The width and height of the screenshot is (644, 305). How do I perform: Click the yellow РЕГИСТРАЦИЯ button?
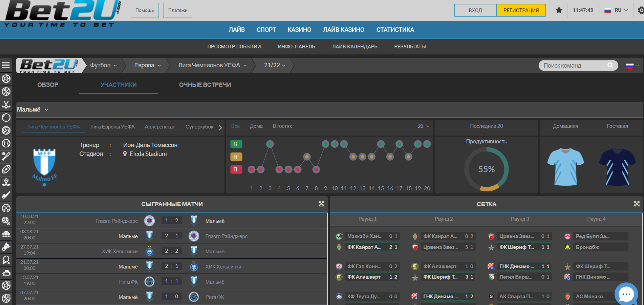pyautogui.click(x=521, y=10)
